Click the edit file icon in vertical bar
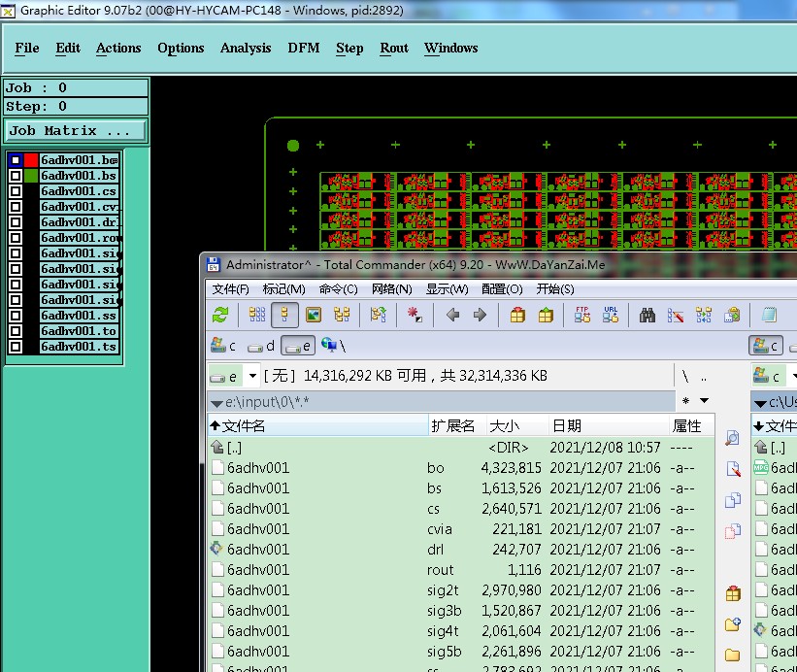The width and height of the screenshot is (797, 672). [x=733, y=469]
